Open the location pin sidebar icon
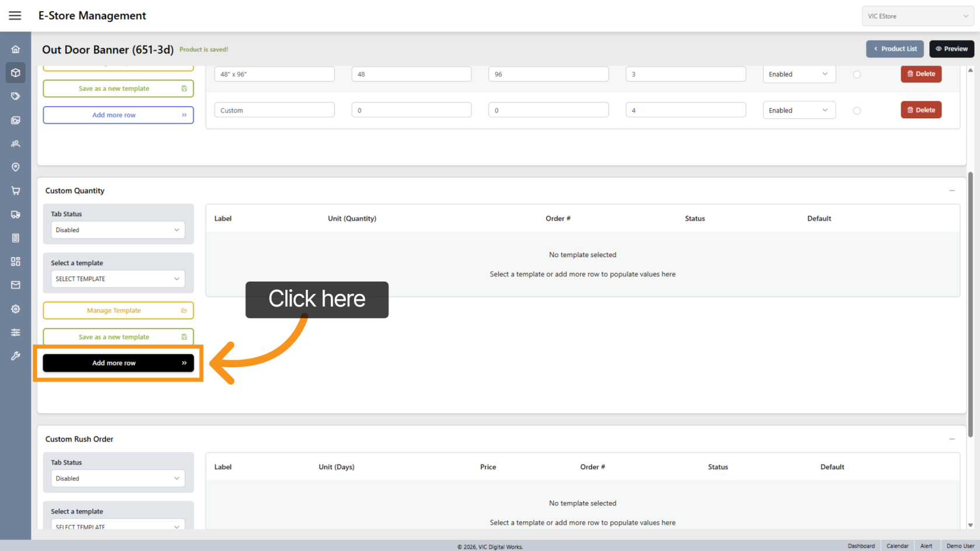Image resolution: width=980 pixels, height=551 pixels. [x=16, y=167]
